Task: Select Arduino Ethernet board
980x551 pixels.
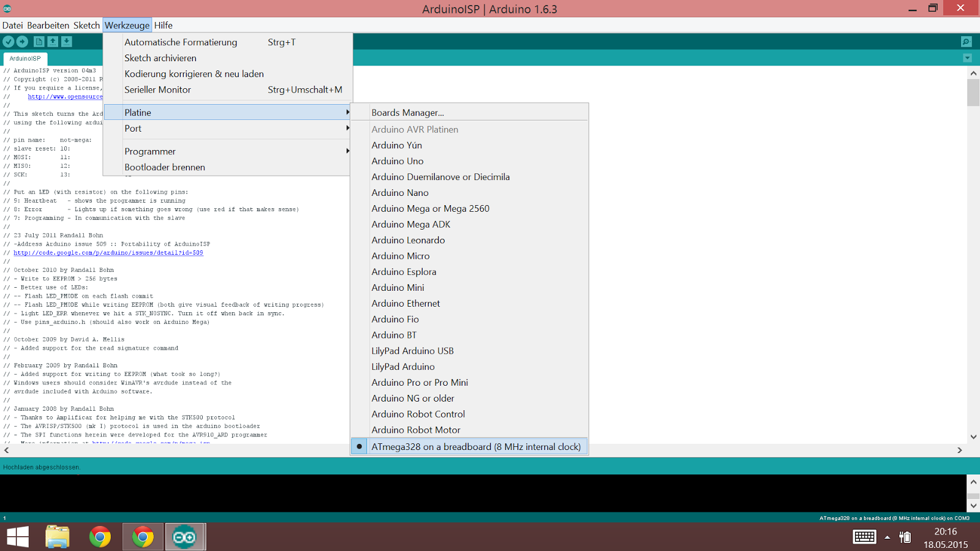Action: coord(469,304)
